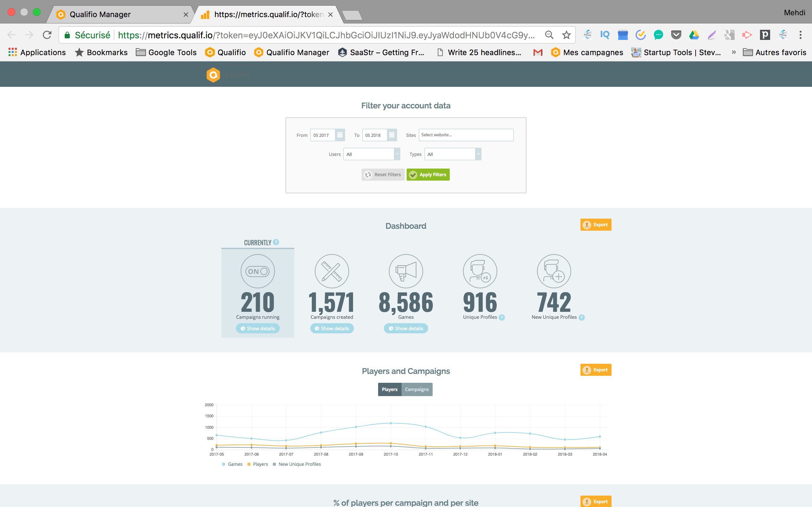Click the Export icon for the Dashboard section

pyautogui.click(x=596, y=225)
